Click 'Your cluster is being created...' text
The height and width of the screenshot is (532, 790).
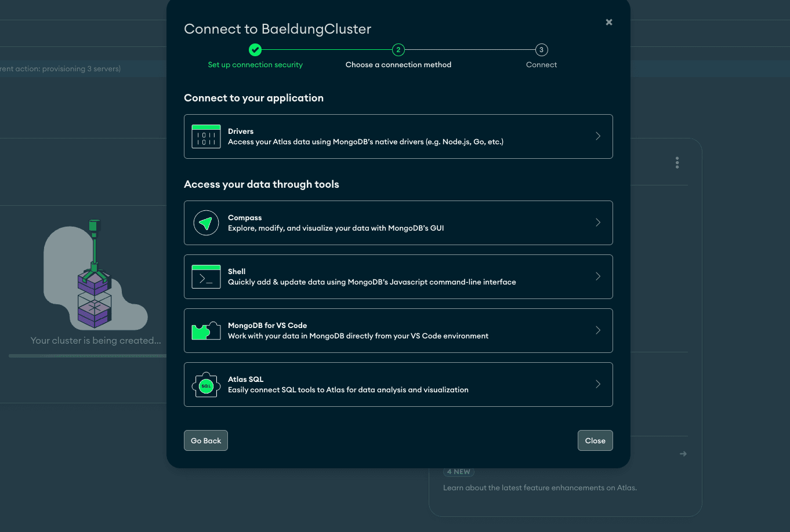(96, 341)
